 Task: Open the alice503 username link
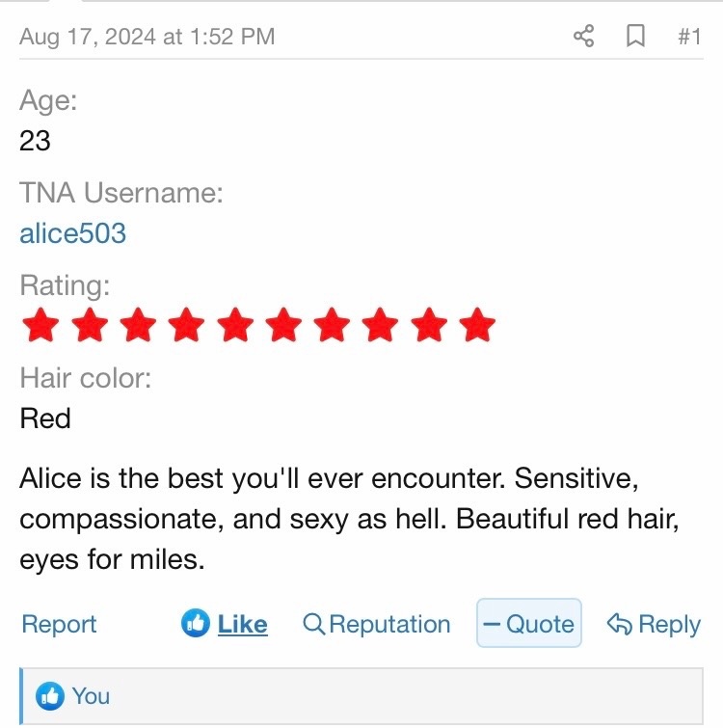click(72, 233)
